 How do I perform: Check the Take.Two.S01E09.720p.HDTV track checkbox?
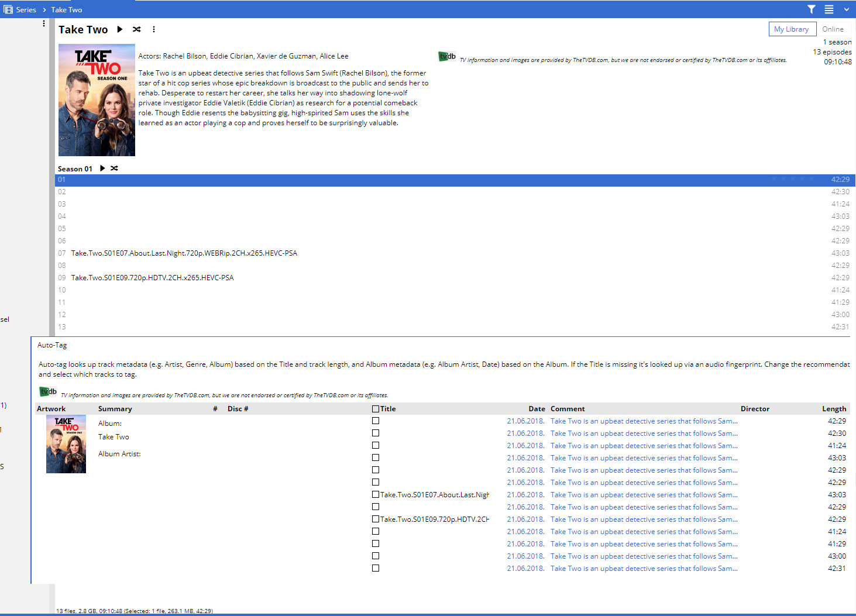click(376, 519)
